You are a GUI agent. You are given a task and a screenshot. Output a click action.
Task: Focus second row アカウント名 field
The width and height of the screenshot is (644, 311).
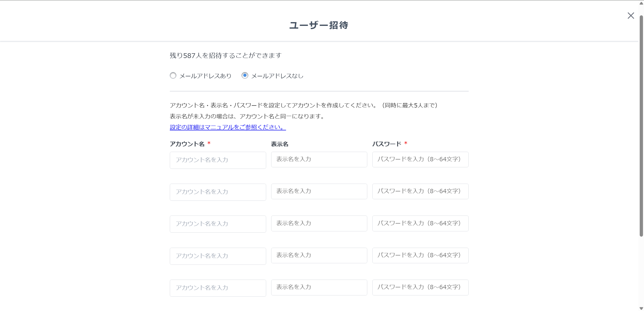coord(218,192)
